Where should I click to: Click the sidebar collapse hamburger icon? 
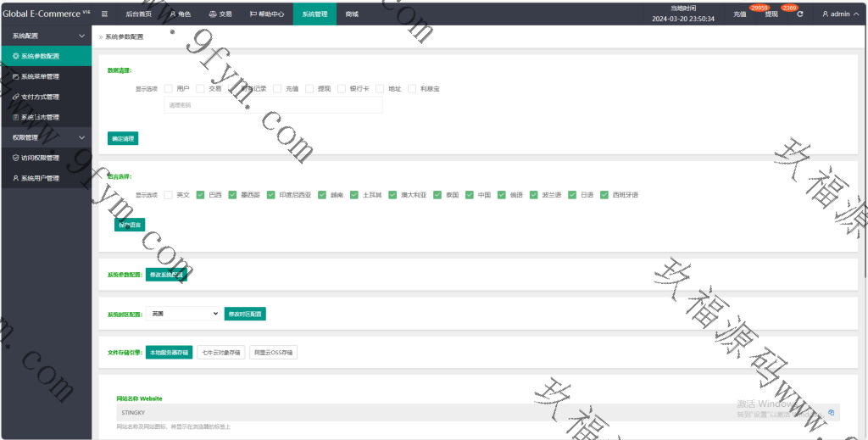point(104,14)
